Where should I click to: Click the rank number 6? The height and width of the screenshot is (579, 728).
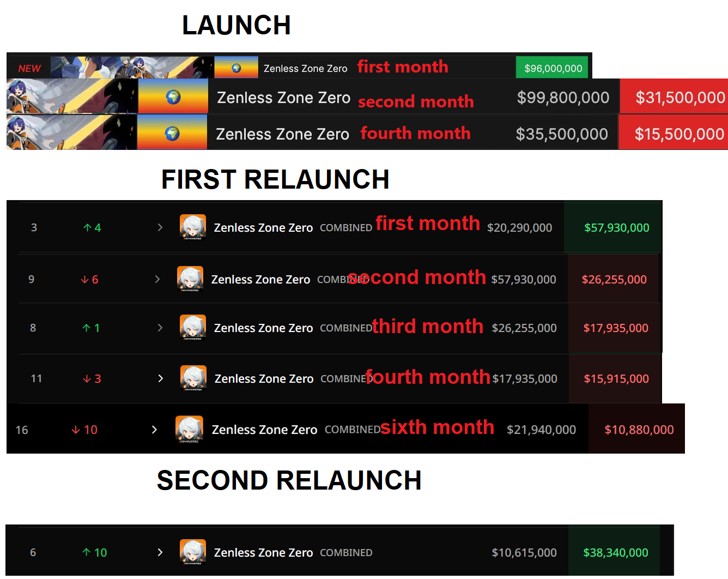33,552
